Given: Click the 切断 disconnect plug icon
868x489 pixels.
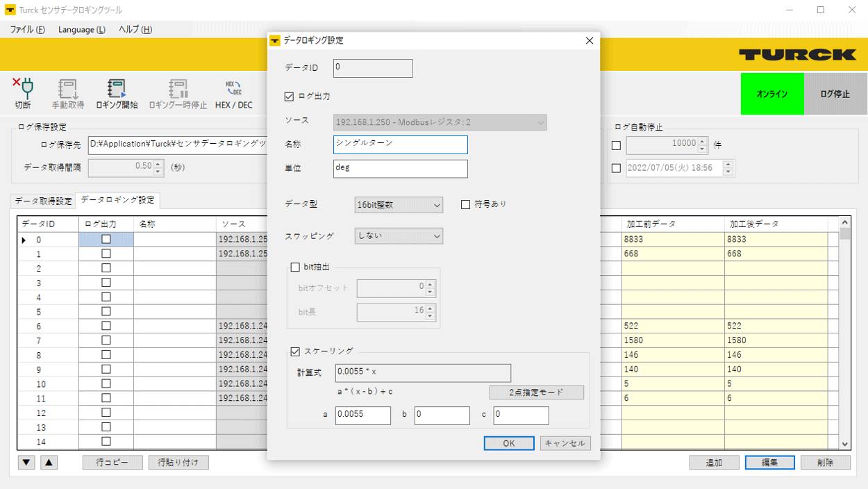Looking at the screenshot, I should click(x=23, y=93).
